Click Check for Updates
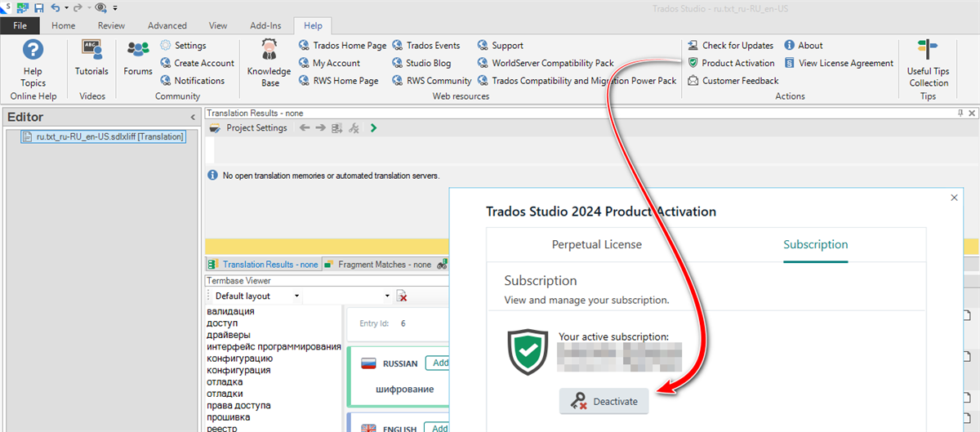The width and height of the screenshot is (980, 432). [x=730, y=46]
